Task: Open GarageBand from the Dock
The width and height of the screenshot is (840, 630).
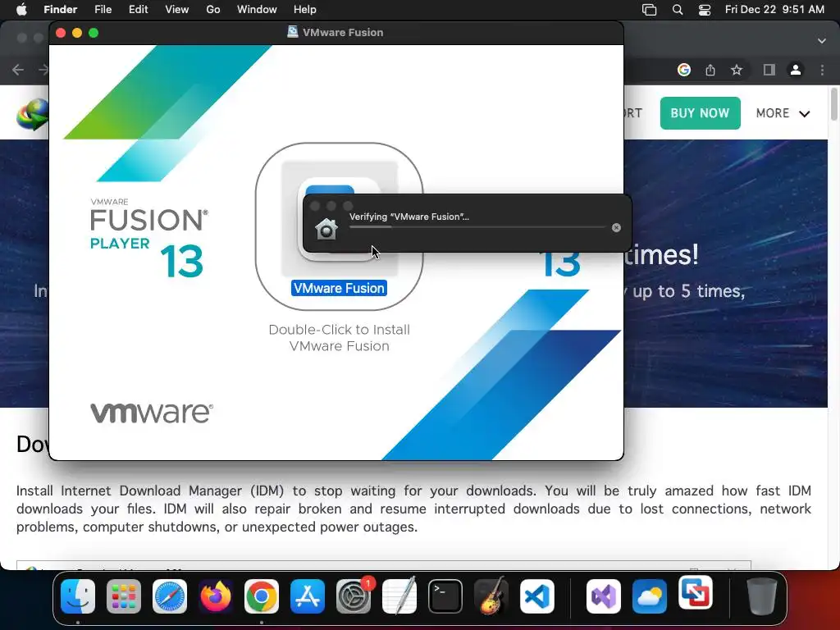Action: [x=491, y=596]
